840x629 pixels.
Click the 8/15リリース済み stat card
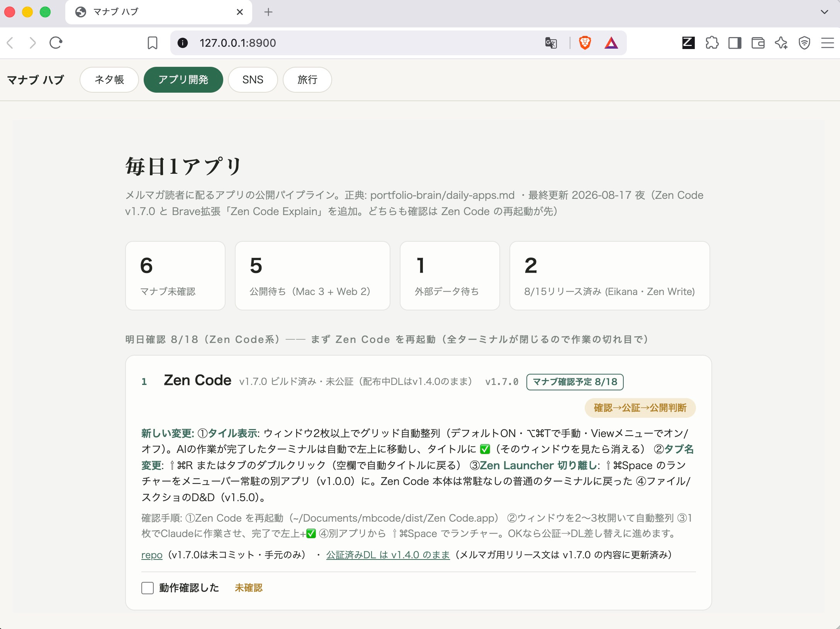(x=610, y=276)
